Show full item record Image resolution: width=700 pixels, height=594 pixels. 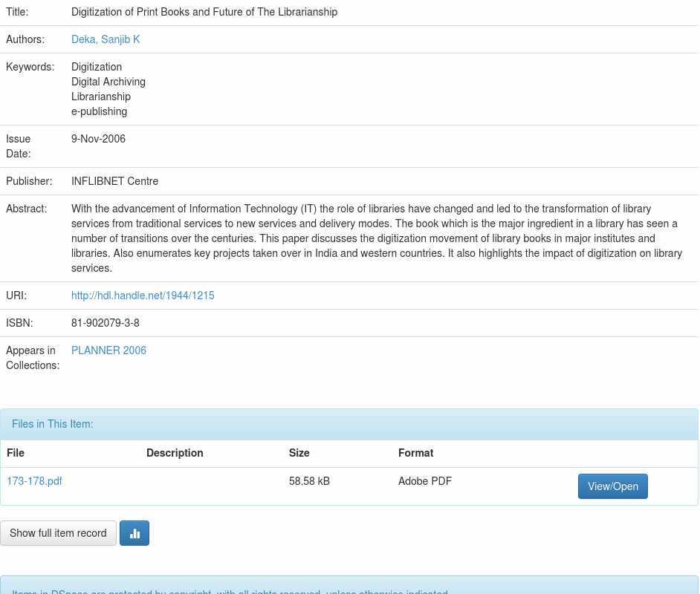pyautogui.click(x=58, y=533)
